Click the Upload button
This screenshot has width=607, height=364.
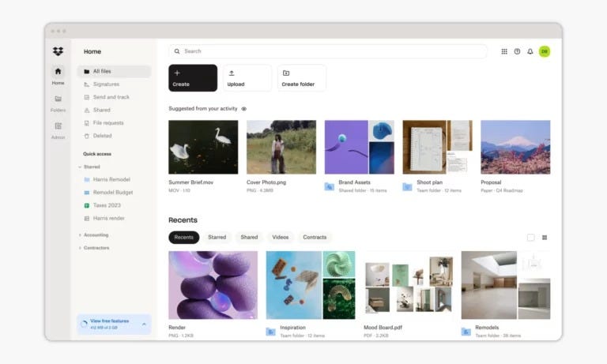[x=247, y=77]
